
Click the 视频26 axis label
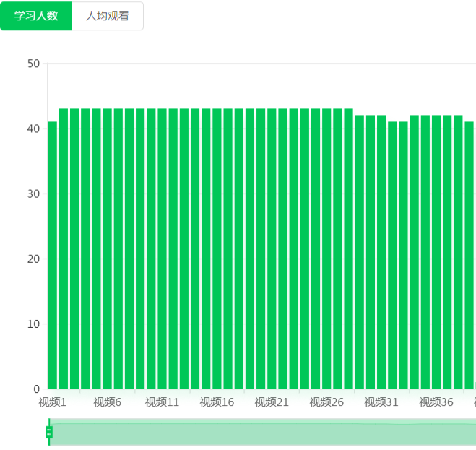coord(326,402)
